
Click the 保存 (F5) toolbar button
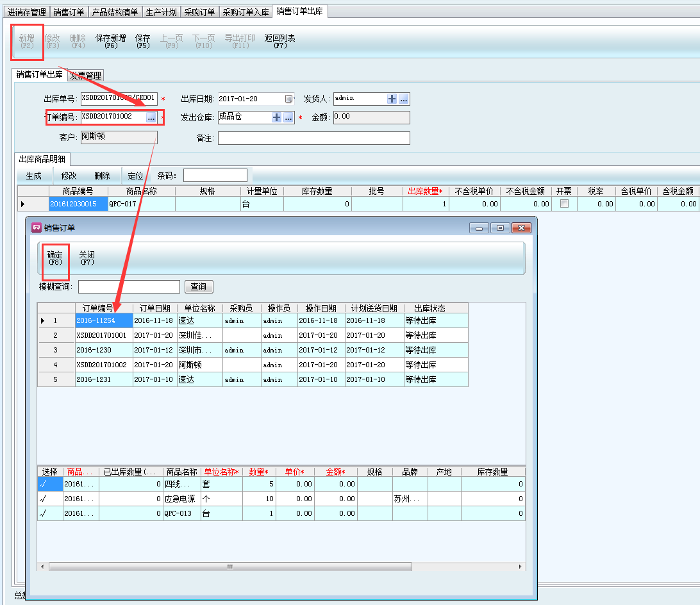[143, 41]
